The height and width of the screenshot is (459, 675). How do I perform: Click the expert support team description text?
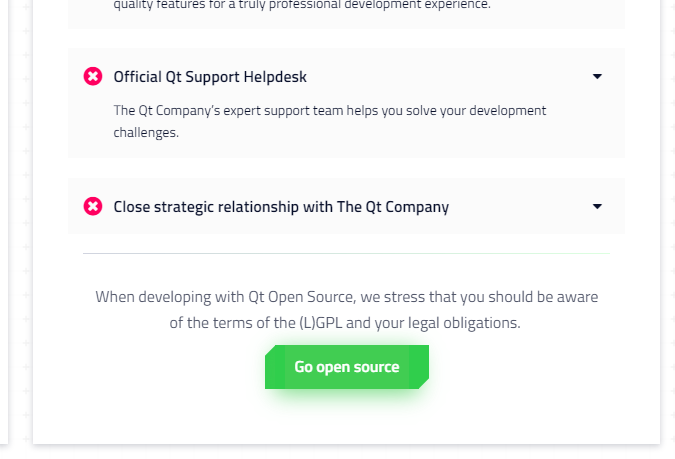tap(330, 111)
